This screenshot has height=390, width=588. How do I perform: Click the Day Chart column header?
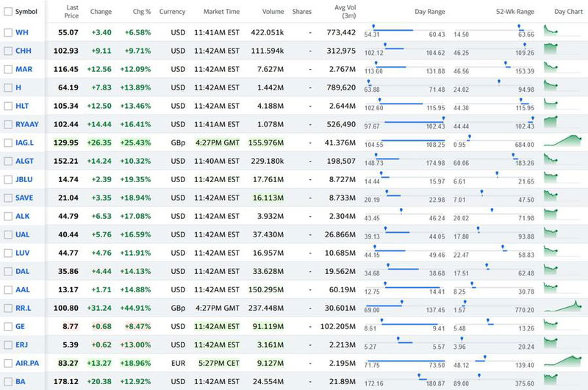(568, 12)
